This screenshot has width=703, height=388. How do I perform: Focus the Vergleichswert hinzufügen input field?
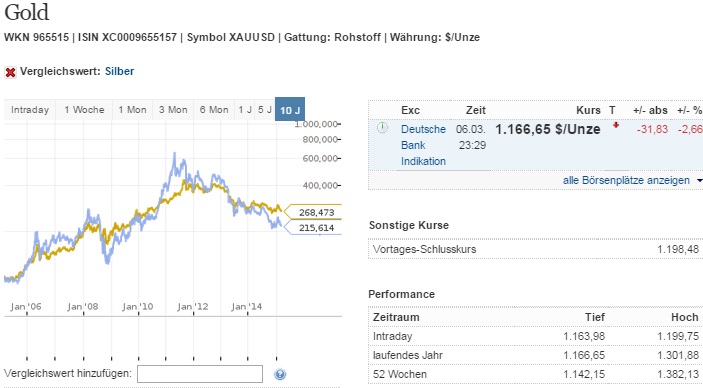click(x=200, y=374)
